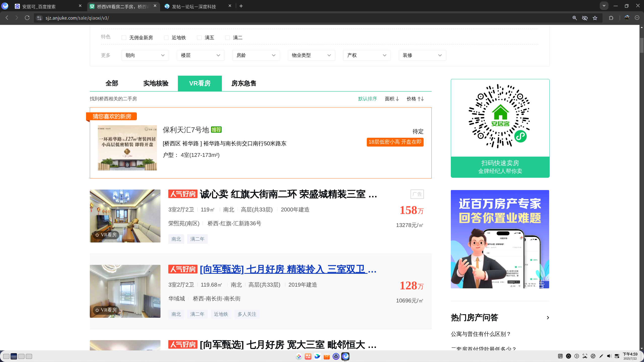This screenshot has height=362, width=644.
Task: Switch to the 安居可_百度搜索 browser tab
Action: click(x=48, y=6)
